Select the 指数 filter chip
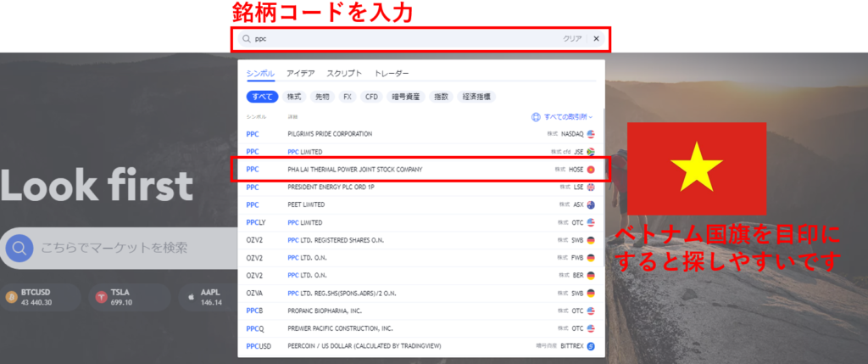 [x=441, y=97]
